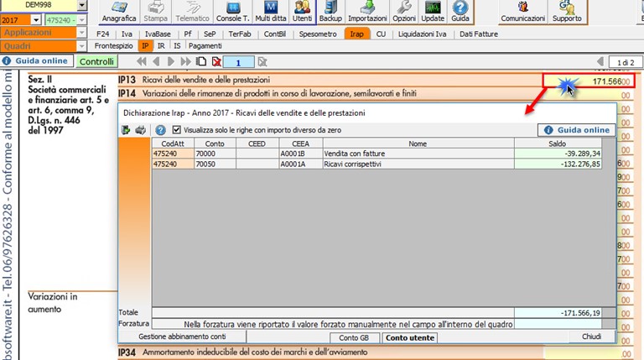Go to first record with double-left arrow
The width and height of the screenshot is (644, 360).
click(141, 61)
